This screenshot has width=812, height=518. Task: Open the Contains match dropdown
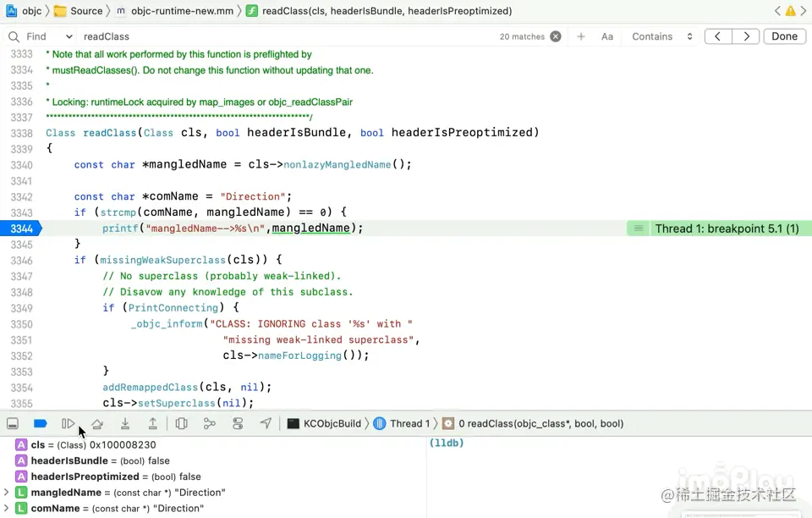pos(661,36)
